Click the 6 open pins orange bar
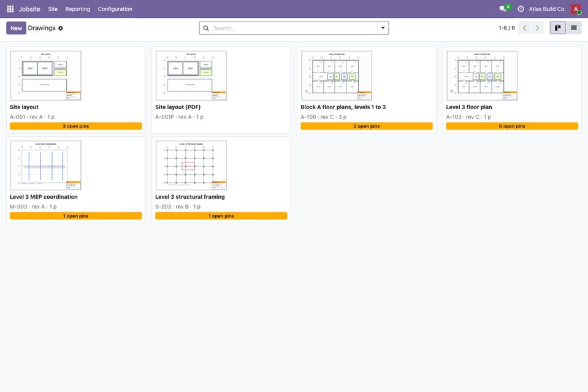The height and width of the screenshot is (392, 588). pyautogui.click(x=512, y=126)
